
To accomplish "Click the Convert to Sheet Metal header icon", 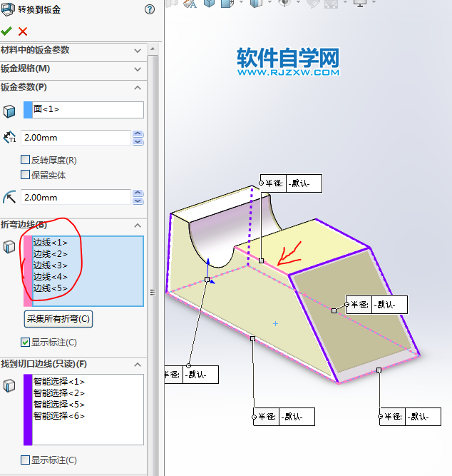I will (x=8, y=9).
